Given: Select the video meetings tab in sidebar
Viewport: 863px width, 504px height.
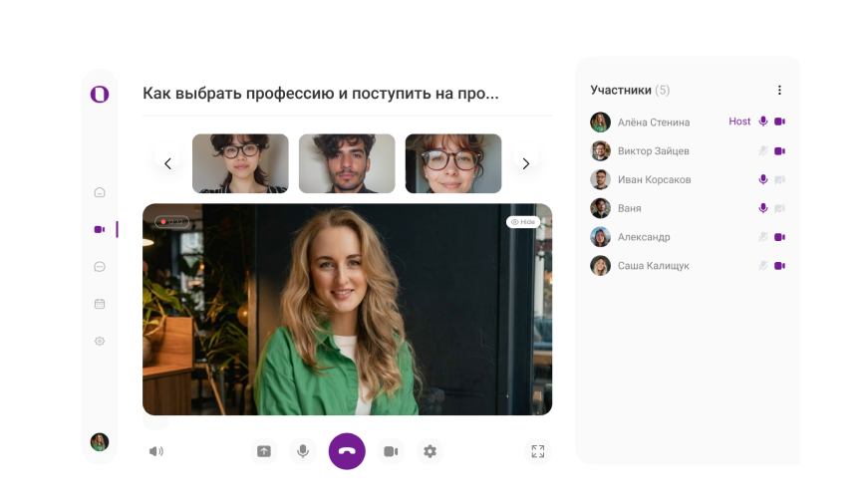Looking at the screenshot, I should click(100, 229).
